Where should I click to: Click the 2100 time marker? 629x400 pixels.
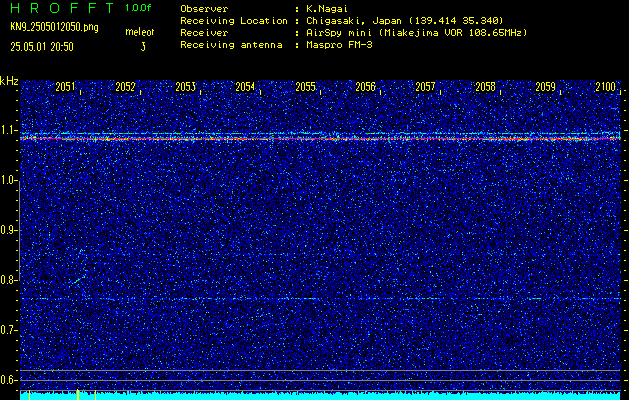coord(606,87)
